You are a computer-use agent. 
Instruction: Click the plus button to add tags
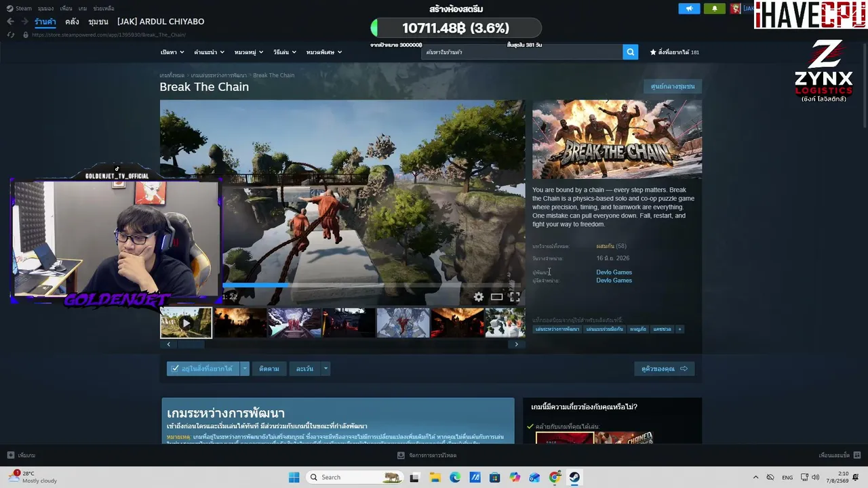[679, 329]
